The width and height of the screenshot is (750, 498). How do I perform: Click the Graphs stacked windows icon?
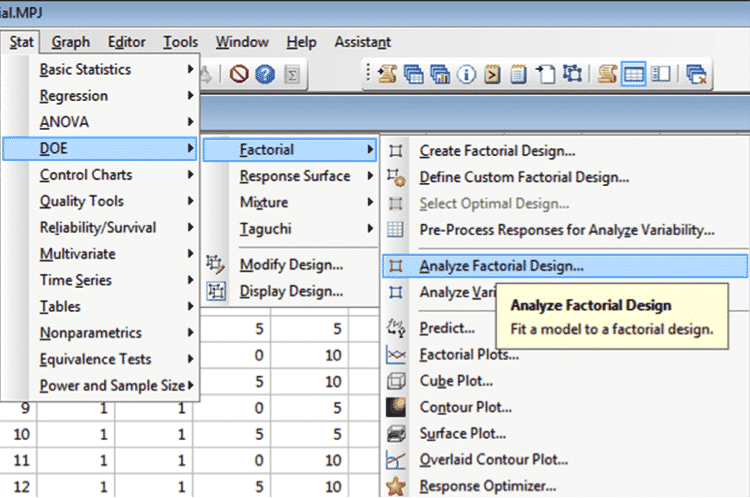(x=440, y=75)
